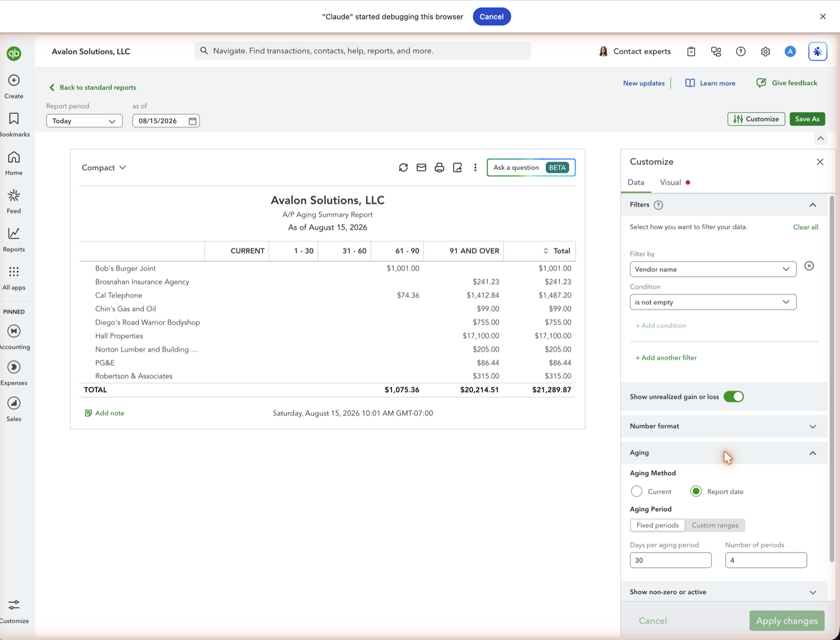This screenshot has width=840, height=640.
Task: Open New updates link
Action: point(644,83)
